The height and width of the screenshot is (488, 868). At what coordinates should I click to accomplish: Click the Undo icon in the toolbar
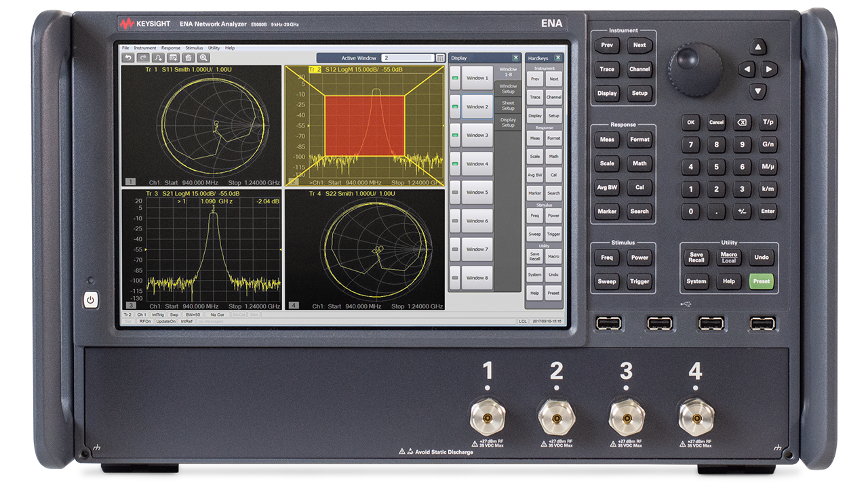pyautogui.click(x=128, y=58)
